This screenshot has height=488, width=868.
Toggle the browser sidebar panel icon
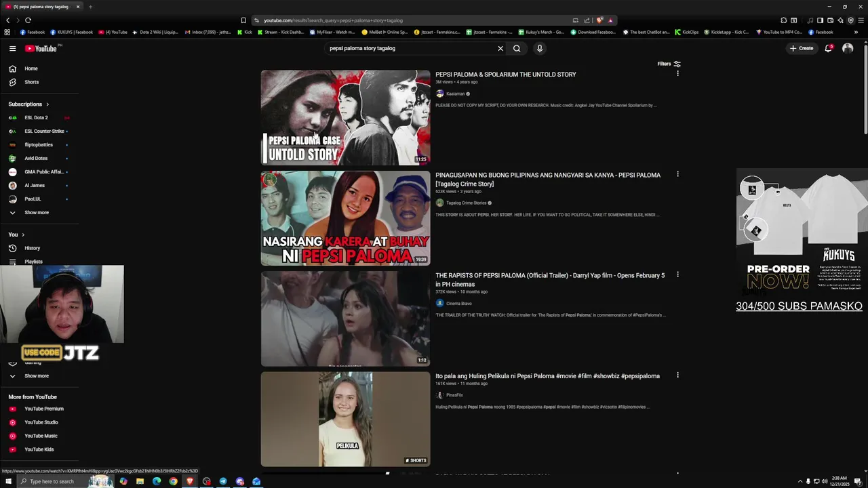click(820, 20)
